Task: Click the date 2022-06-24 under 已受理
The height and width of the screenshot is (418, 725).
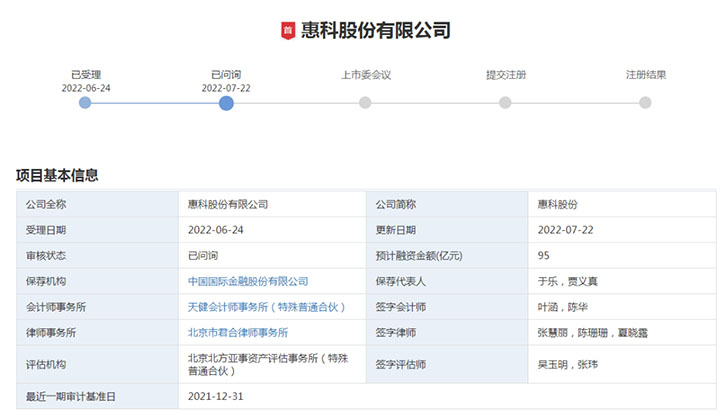Action: click(x=86, y=88)
